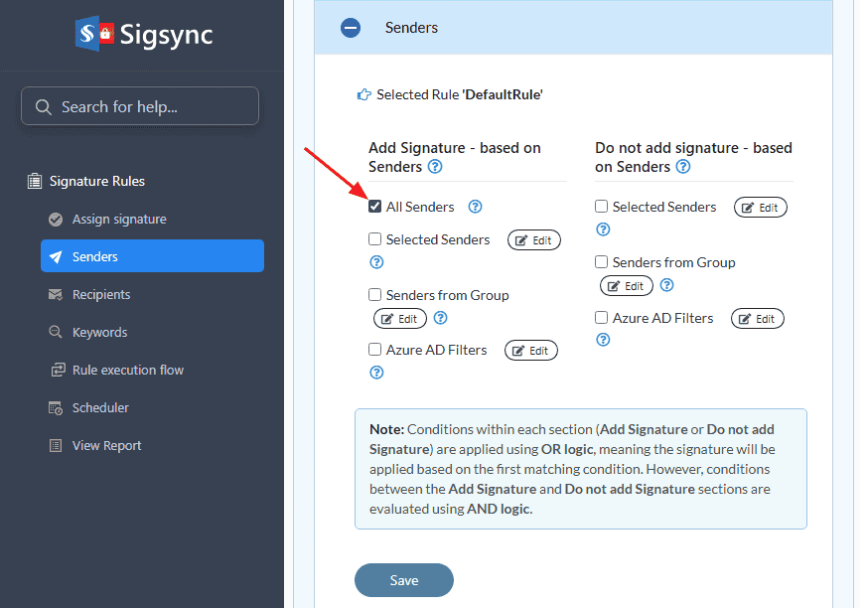
Task: Enable Selected Senders under Add Signature
Action: point(374,239)
